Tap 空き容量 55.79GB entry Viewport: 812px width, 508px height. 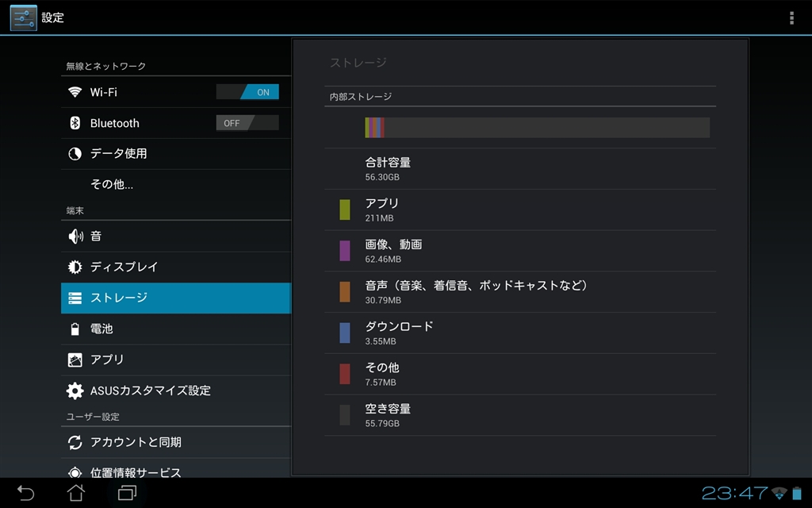[520, 415]
